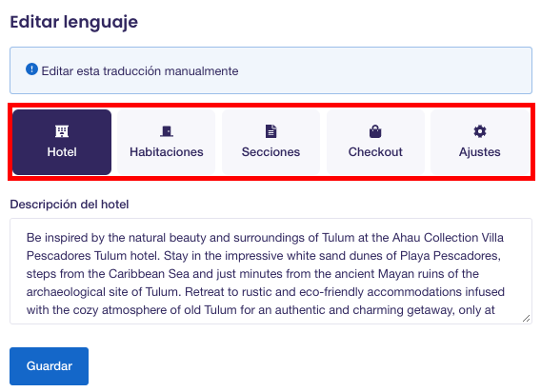Click the hotel building icon

tap(62, 131)
